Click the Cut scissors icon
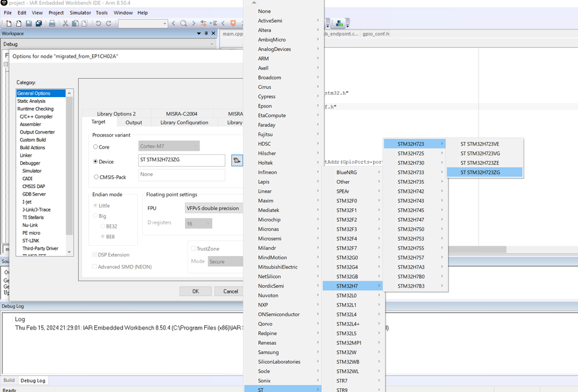Screen dimensions: 578x392 65,24
